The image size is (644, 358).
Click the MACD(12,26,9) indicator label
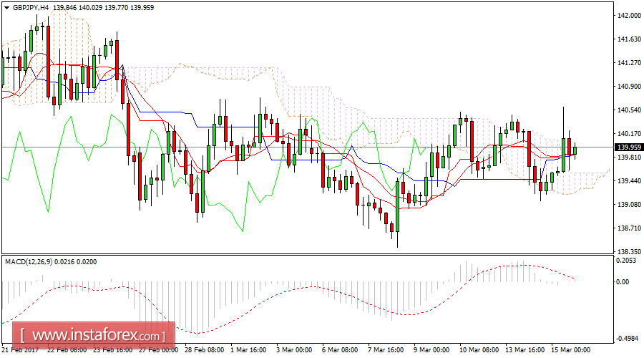click(29, 262)
